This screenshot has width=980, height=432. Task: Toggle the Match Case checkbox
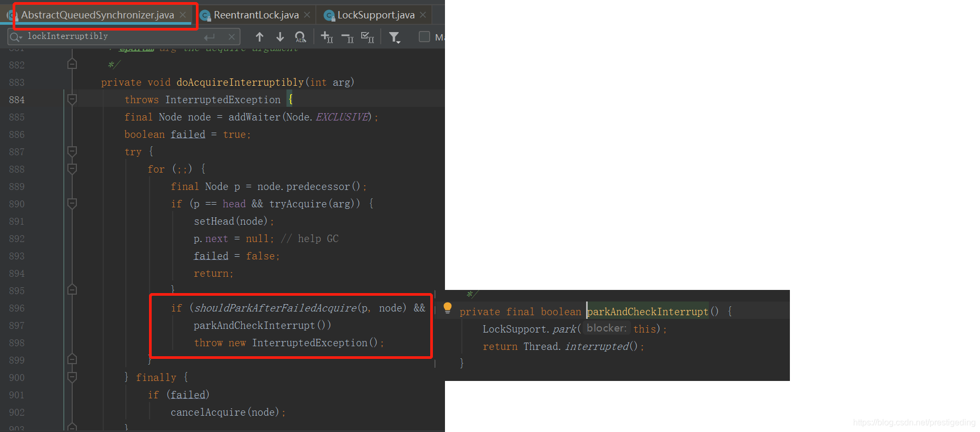pos(424,36)
